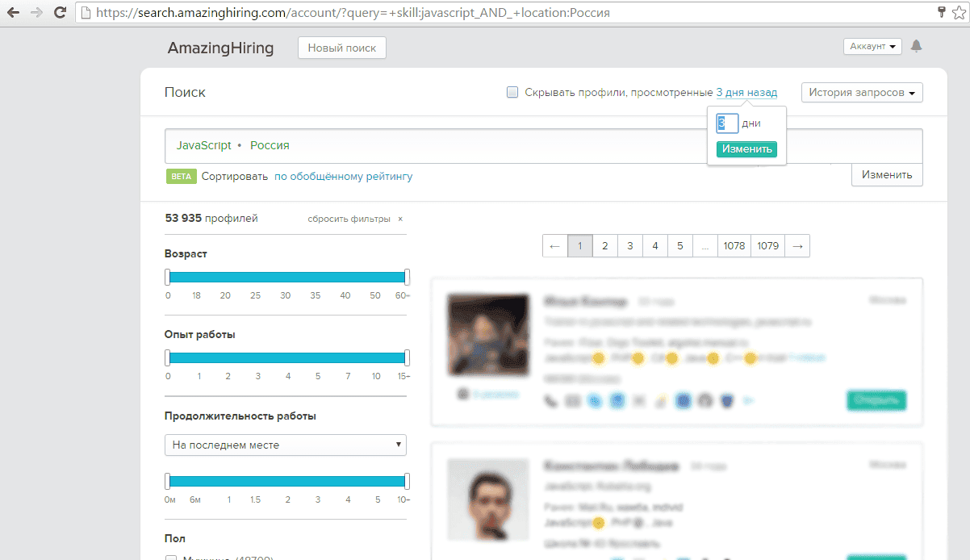Image resolution: width=970 pixels, height=560 pixels.
Task: Click the left handle of Возраст slider
Action: (167, 277)
